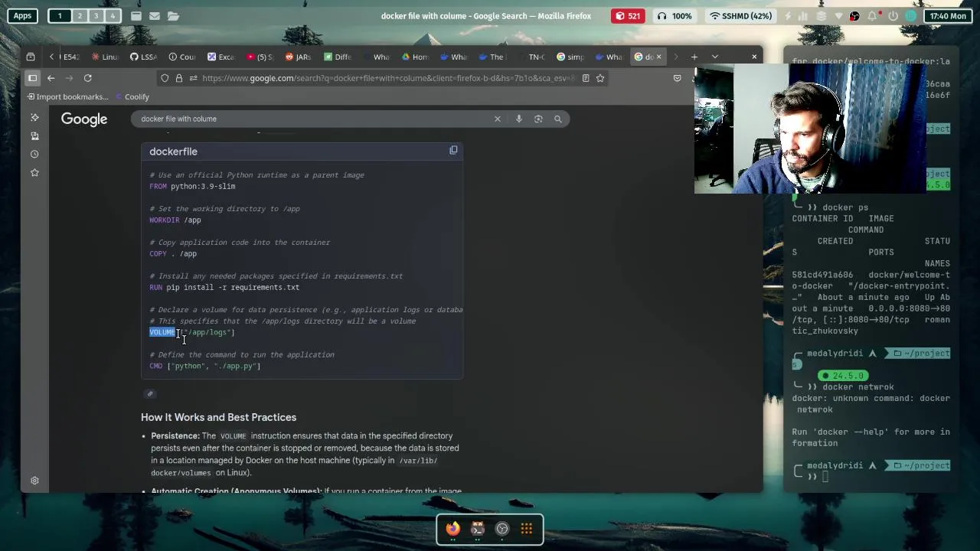Open OBS recording tray icon
The height and width of the screenshot is (551, 980).
[x=854, y=16]
